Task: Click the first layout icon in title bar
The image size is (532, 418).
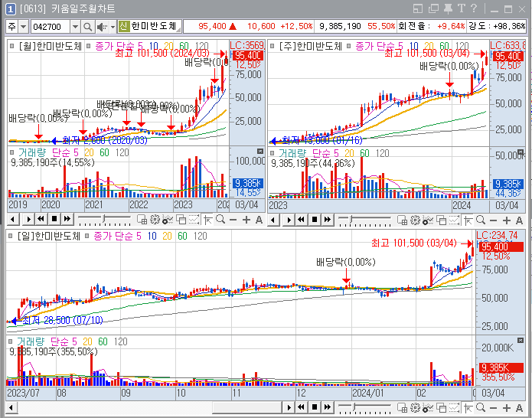Action: point(418,8)
